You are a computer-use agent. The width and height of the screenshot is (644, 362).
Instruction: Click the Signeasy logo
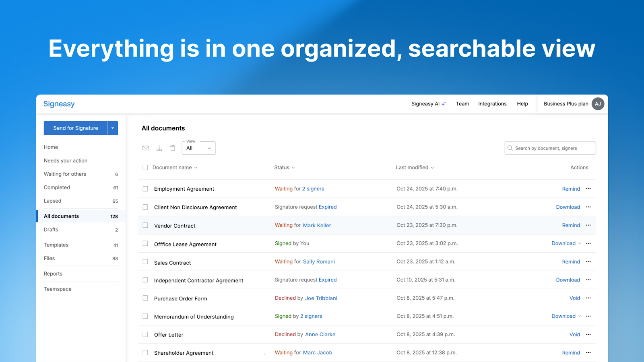point(59,104)
